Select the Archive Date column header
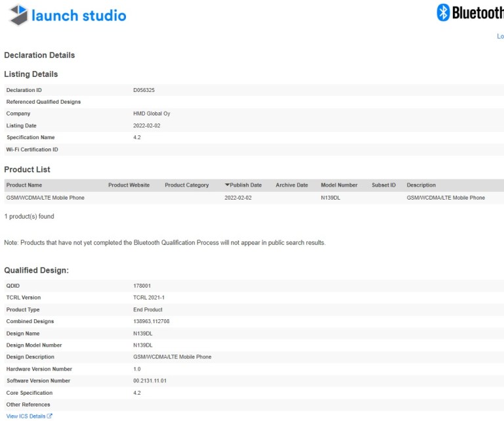Image resolution: width=504 pixels, height=421 pixels. click(291, 185)
